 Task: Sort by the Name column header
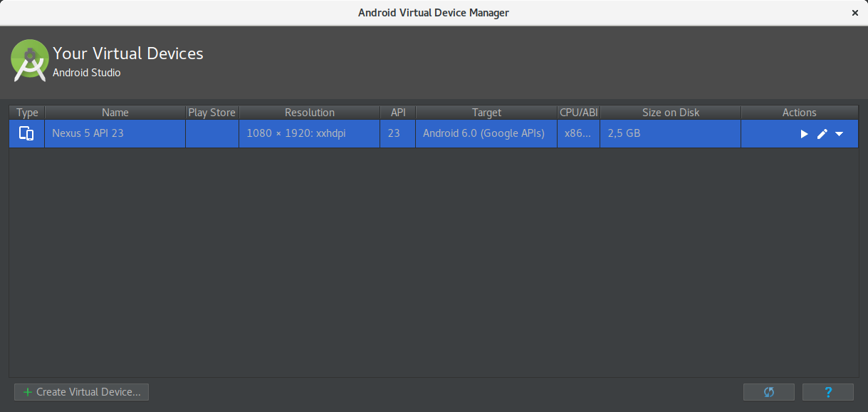(115, 113)
